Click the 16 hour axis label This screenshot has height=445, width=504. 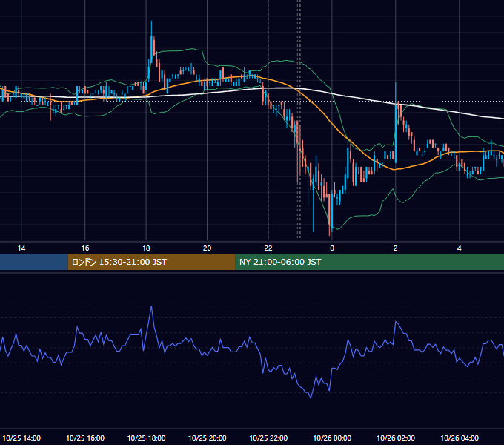[84, 248]
